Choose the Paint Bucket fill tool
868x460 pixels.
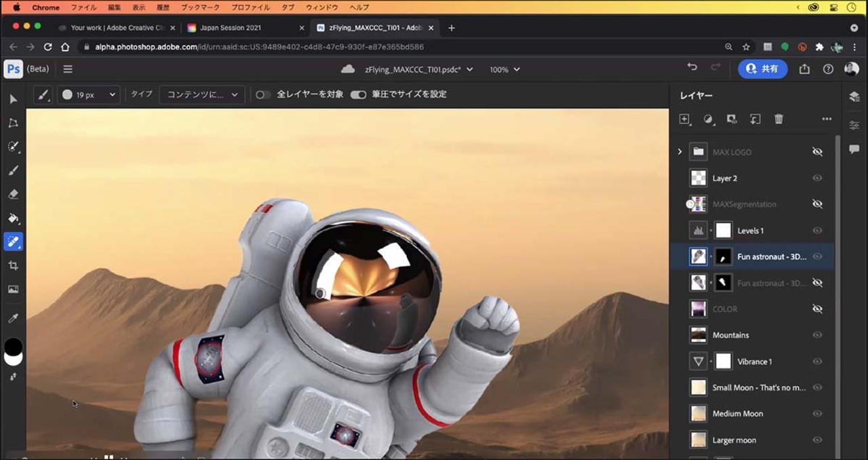pyautogui.click(x=13, y=218)
